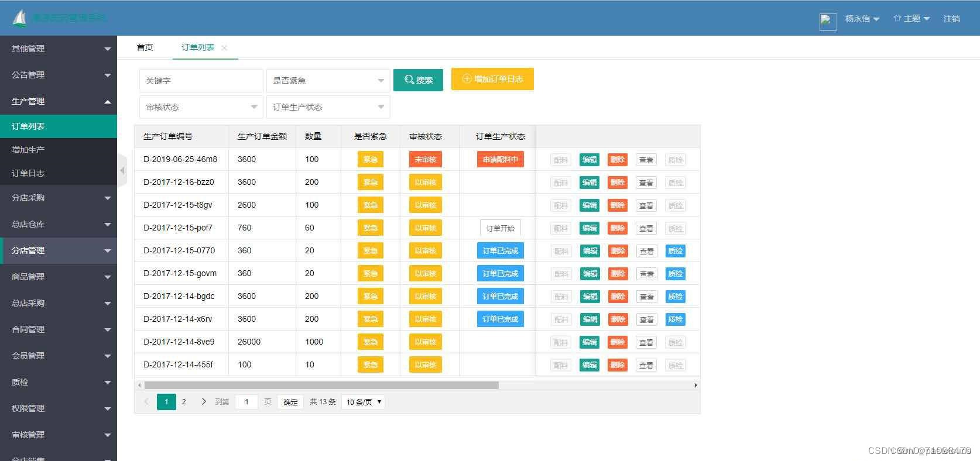This screenshot has width=980, height=461.
Task: Click the sidebar collapse arrow handle
Action: coord(122,170)
